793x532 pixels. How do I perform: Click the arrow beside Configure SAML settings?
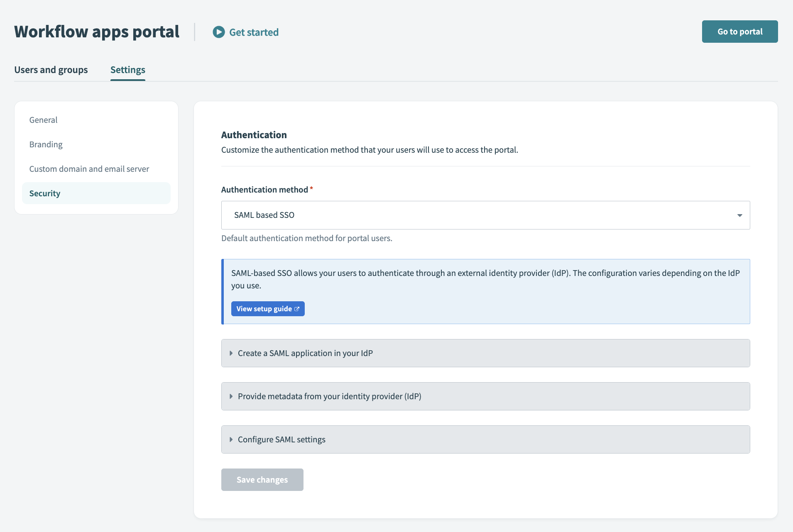click(231, 439)
